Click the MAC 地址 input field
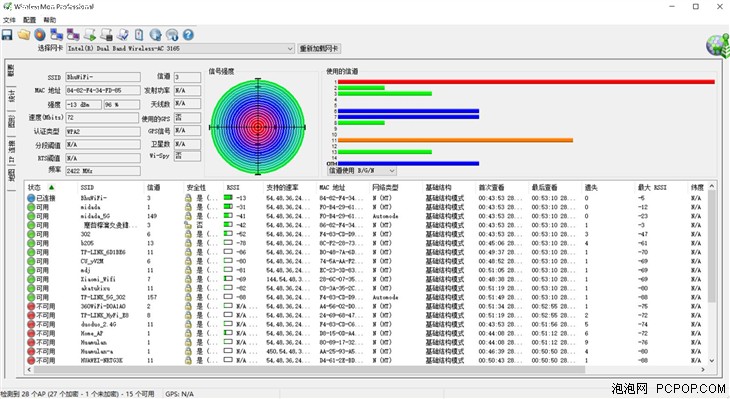Viewport: 730px width, 399px height. 103,90
